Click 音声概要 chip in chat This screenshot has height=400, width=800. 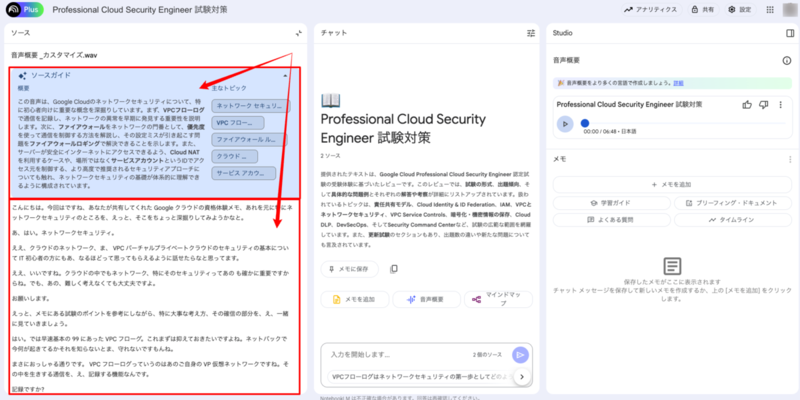(x=427, y=299)
